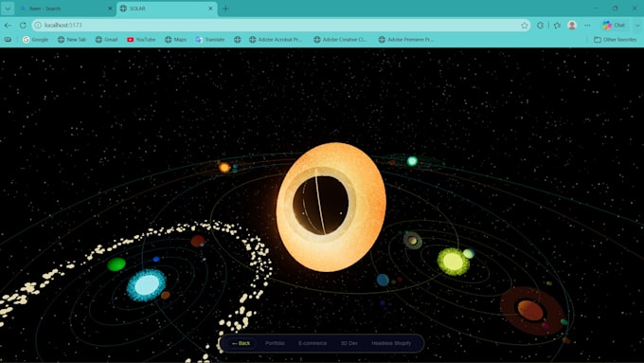Click the red-brown planet inside asteroid belt

coord(198,241)
